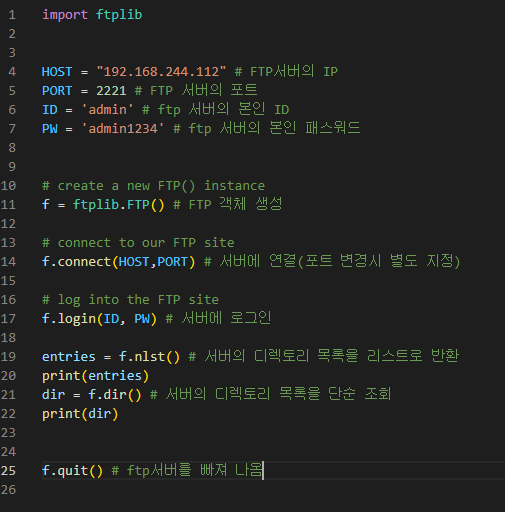Click the PW variable on line 7
The width and height of the screenshot is (505, 512).
pos(50,129)
